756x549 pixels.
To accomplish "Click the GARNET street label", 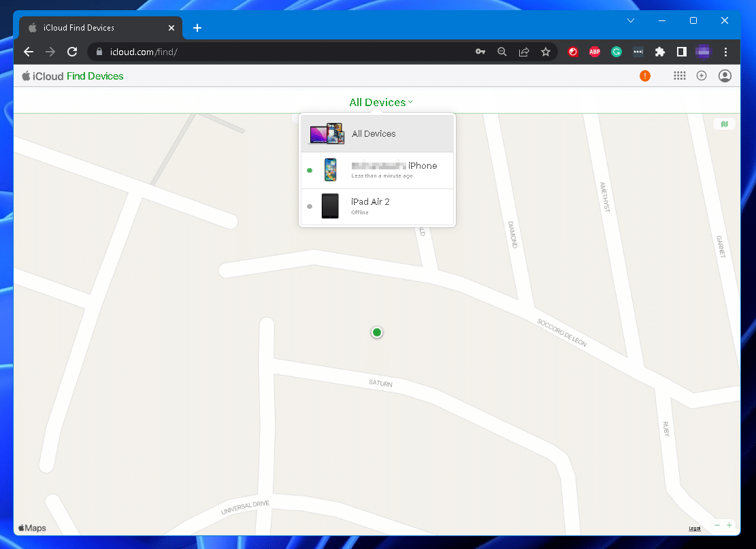I will 721,246.
